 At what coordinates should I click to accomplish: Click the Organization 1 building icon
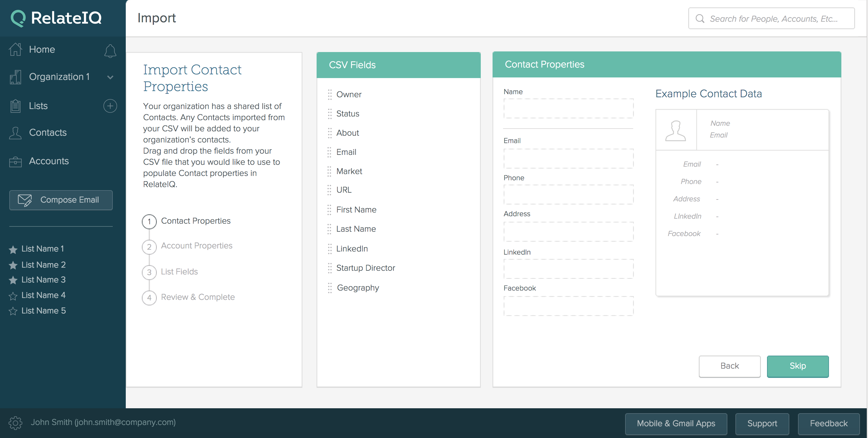[x=15, y=77]
